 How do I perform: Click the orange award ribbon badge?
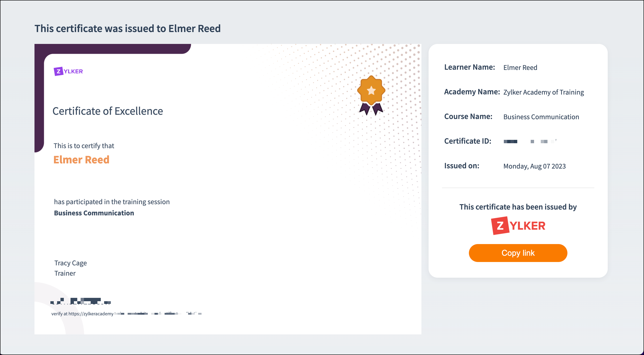coord(371,95)
